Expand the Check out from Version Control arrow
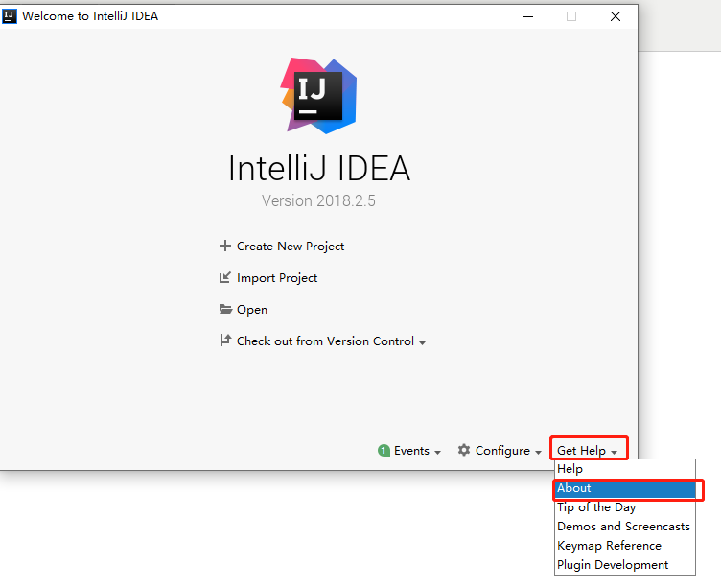Image resolution: width=721 pixels, height=588 pixels. 423,342
